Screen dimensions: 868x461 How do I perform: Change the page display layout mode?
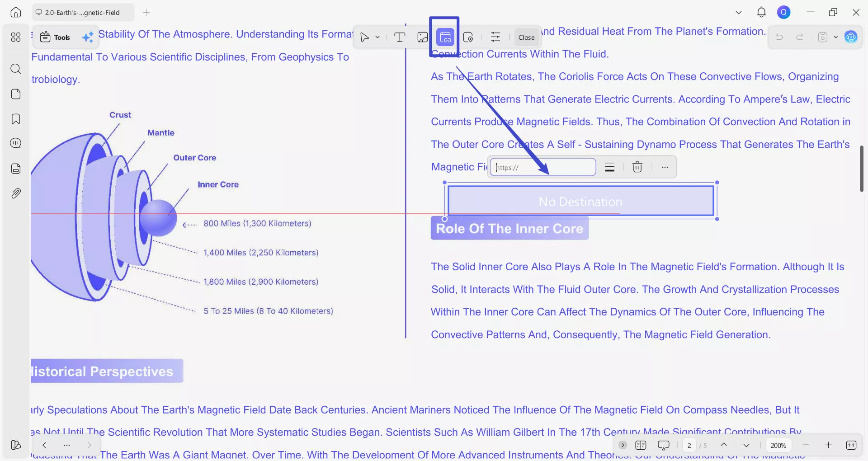pyautogui.click(x=641, y=445)
